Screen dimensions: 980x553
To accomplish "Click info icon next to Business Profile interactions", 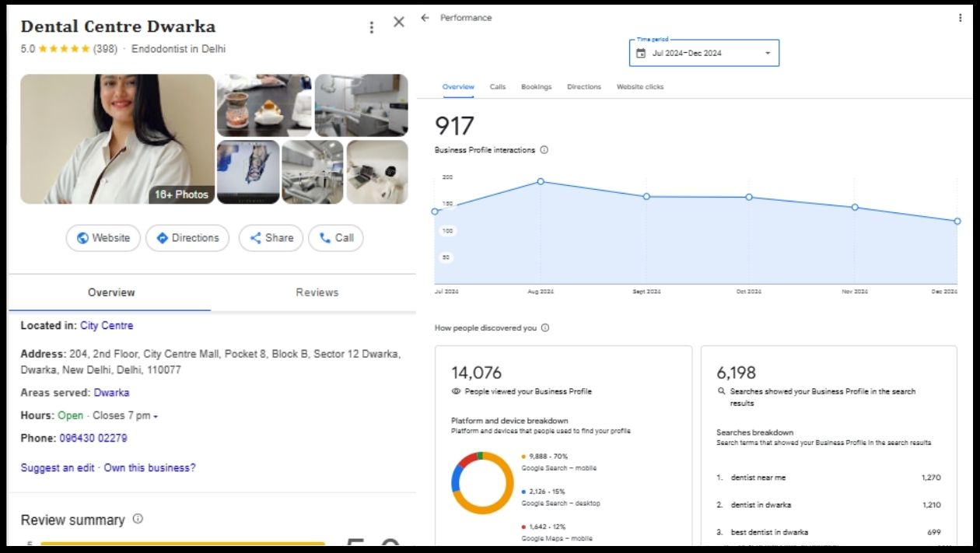I will click(544, 150).
